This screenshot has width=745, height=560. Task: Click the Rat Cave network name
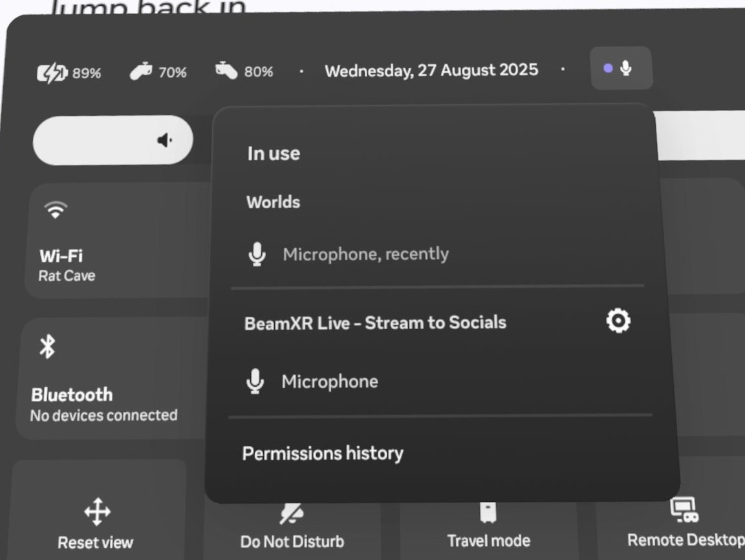tap(67, 275)
